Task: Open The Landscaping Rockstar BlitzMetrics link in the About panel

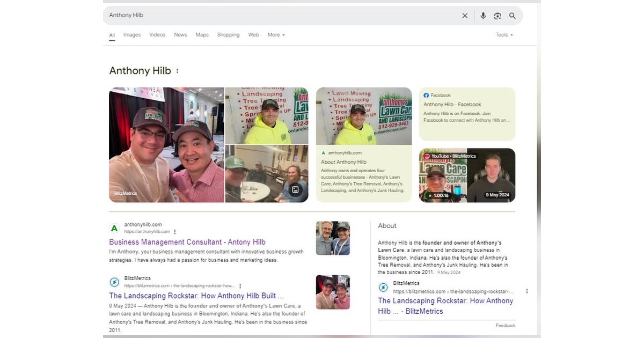Action: click(445, 306)
